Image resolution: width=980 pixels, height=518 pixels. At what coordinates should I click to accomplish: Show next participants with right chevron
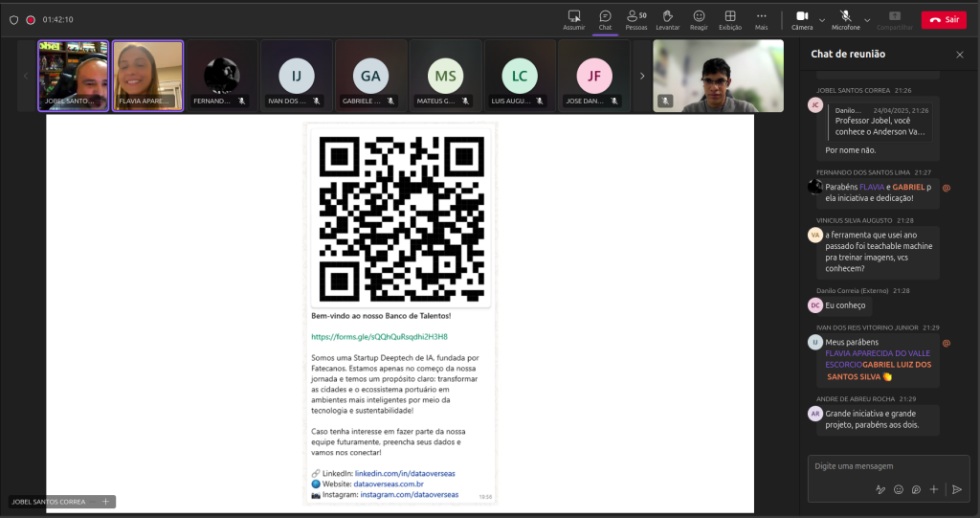[642, 76]
